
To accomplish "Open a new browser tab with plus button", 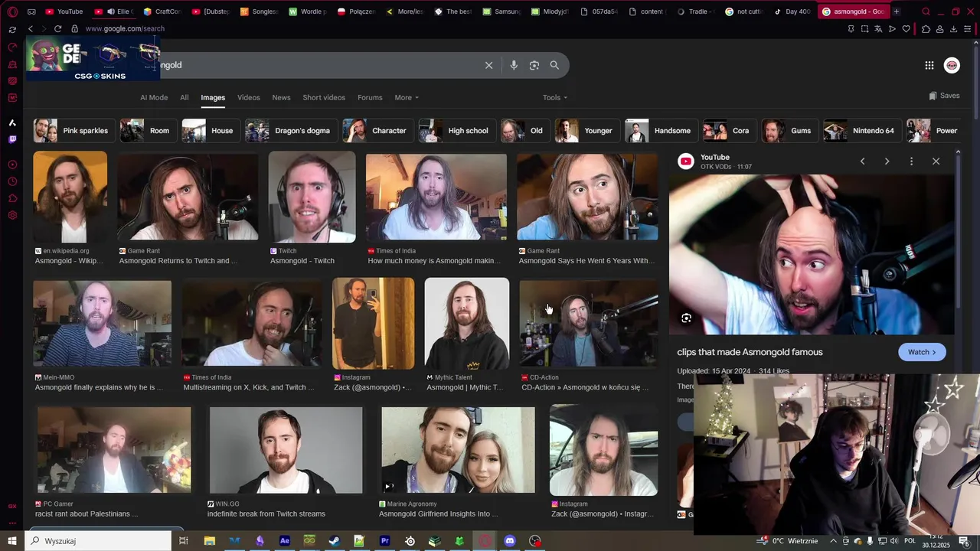I will click(897, 11).
